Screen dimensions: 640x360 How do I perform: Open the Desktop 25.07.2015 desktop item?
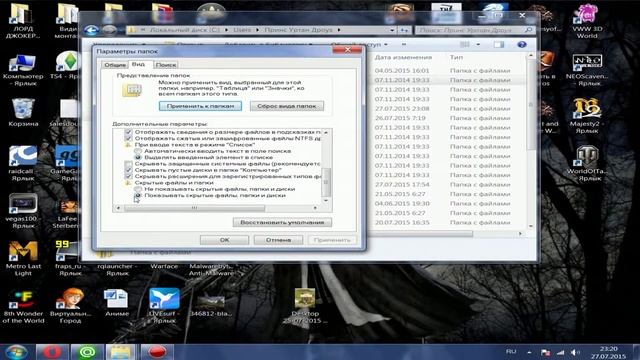tap(305, 306)
